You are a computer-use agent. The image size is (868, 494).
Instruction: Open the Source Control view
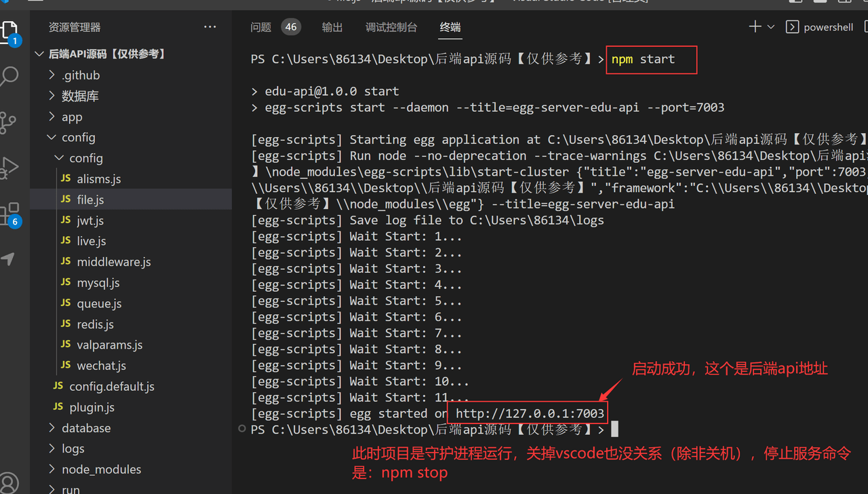[x=8, y=122]
